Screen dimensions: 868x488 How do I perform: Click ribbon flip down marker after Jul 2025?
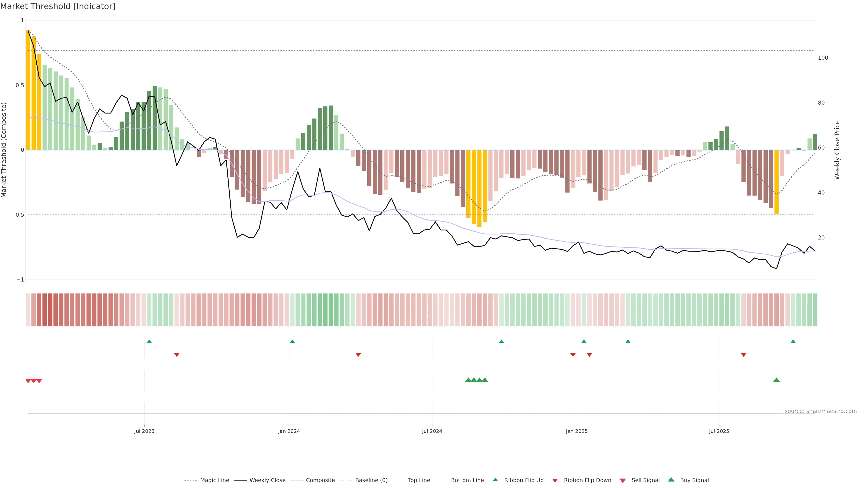coord(743,355)
